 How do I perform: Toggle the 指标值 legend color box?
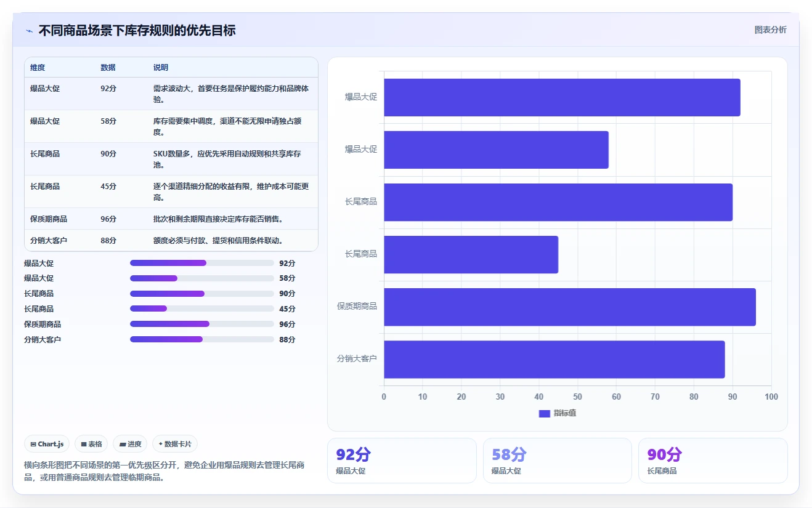click(544, 413)
